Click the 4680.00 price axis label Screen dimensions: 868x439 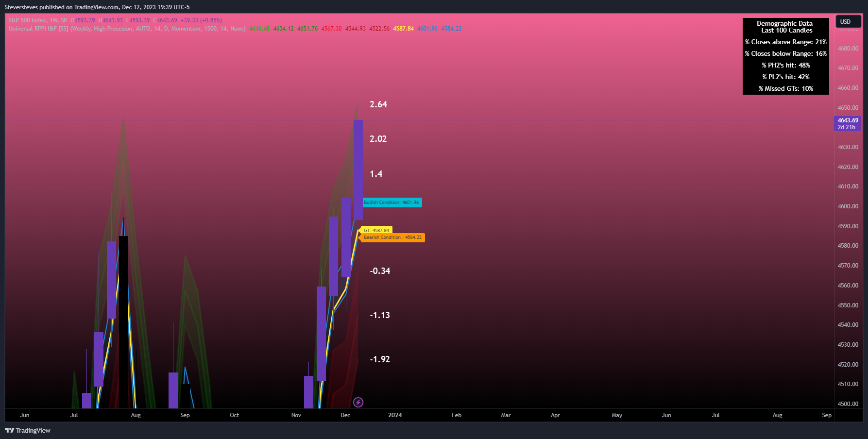848,49
